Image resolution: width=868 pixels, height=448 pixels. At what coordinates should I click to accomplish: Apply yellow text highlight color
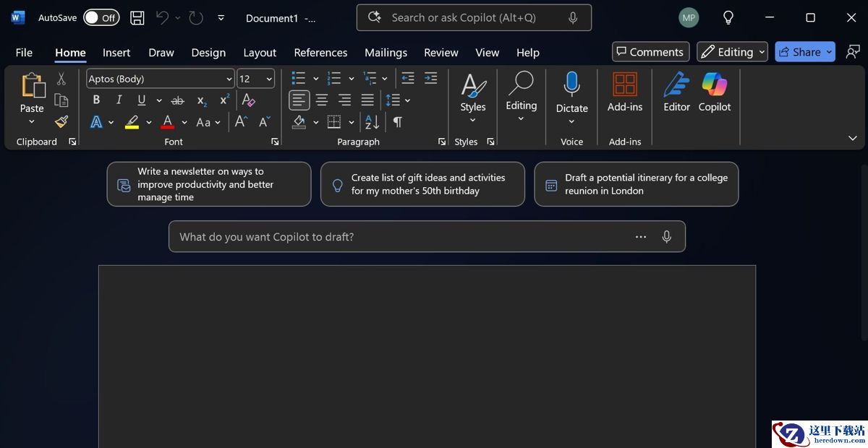click(x=132, y=122)
